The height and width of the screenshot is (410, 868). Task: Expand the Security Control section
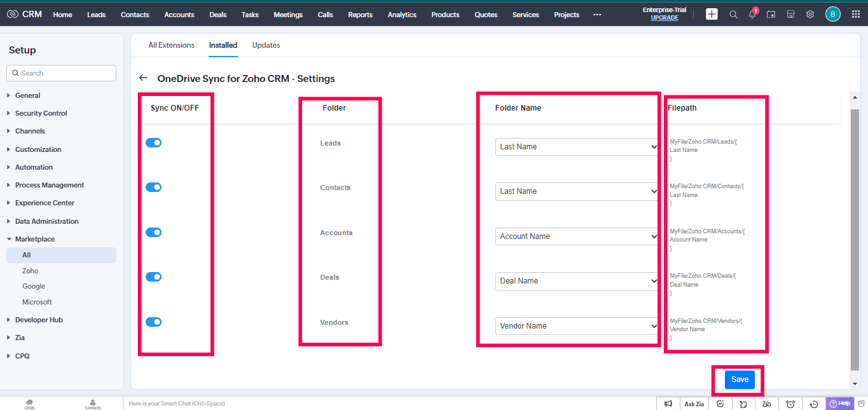click(41, 113)
